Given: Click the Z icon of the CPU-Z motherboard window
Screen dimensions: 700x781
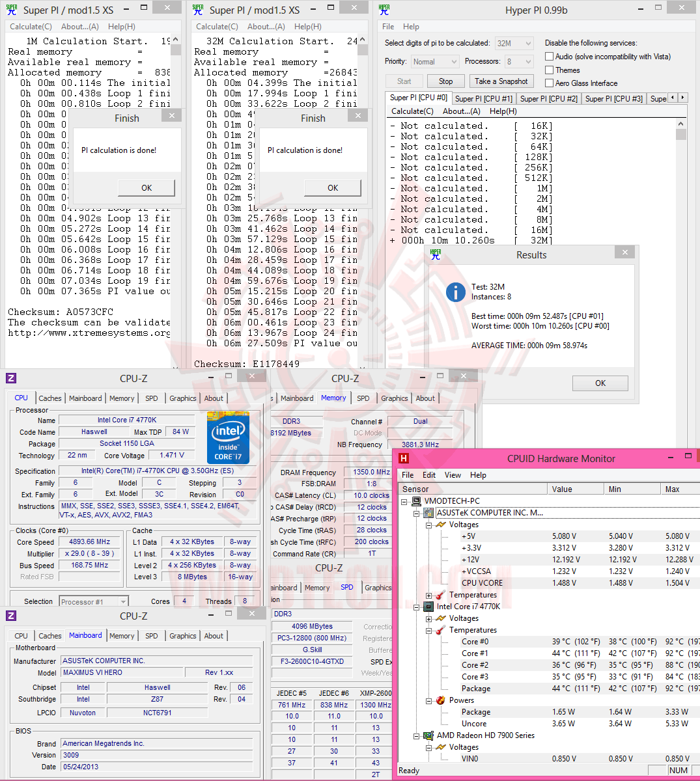Looking at the screenshot, I should [x=11, y=616].
